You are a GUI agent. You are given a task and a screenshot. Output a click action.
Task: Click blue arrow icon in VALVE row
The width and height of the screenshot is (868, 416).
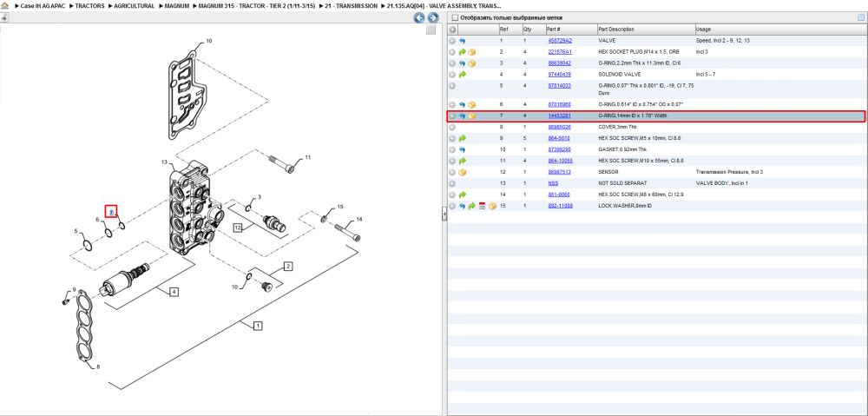pos(463,41)
